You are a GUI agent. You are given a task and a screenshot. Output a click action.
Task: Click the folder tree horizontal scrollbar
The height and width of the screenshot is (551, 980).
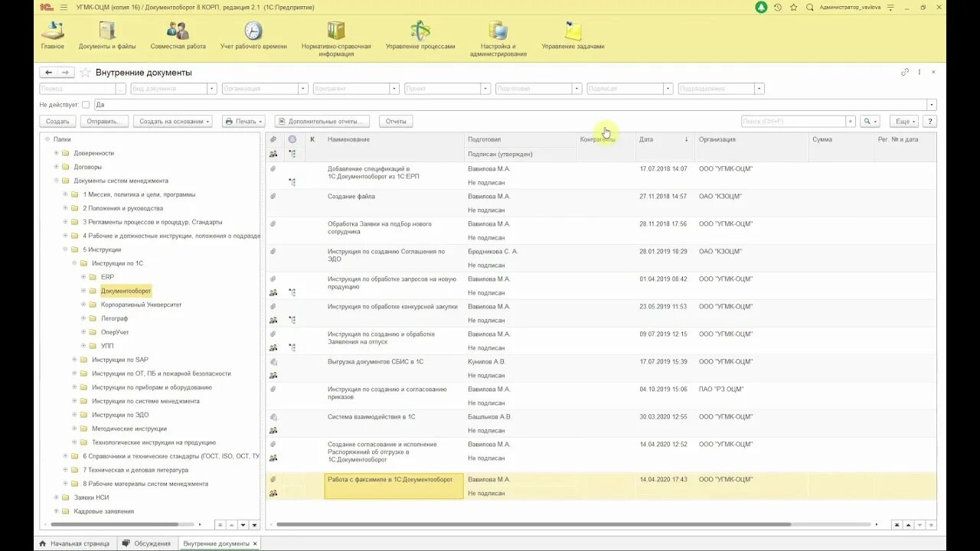[115, 525]
